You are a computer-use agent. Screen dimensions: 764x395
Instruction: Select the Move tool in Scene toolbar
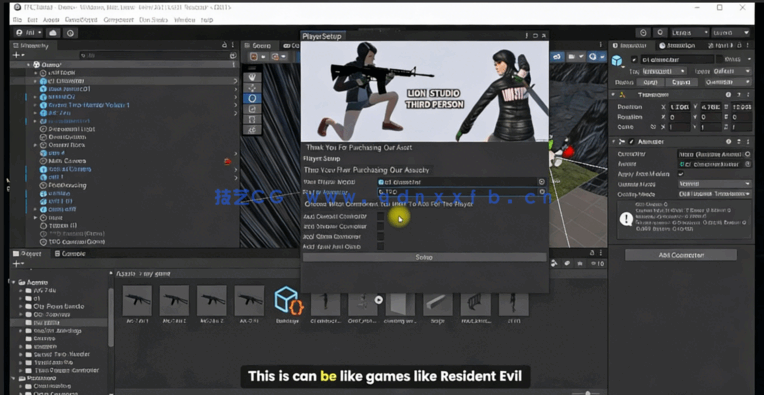252,88
